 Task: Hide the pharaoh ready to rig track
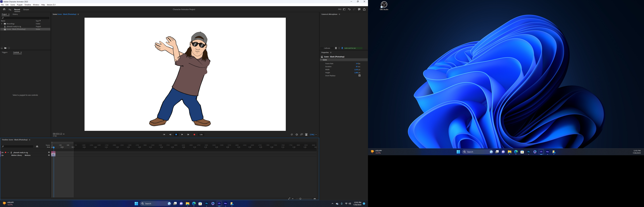(x=2, y=153)
